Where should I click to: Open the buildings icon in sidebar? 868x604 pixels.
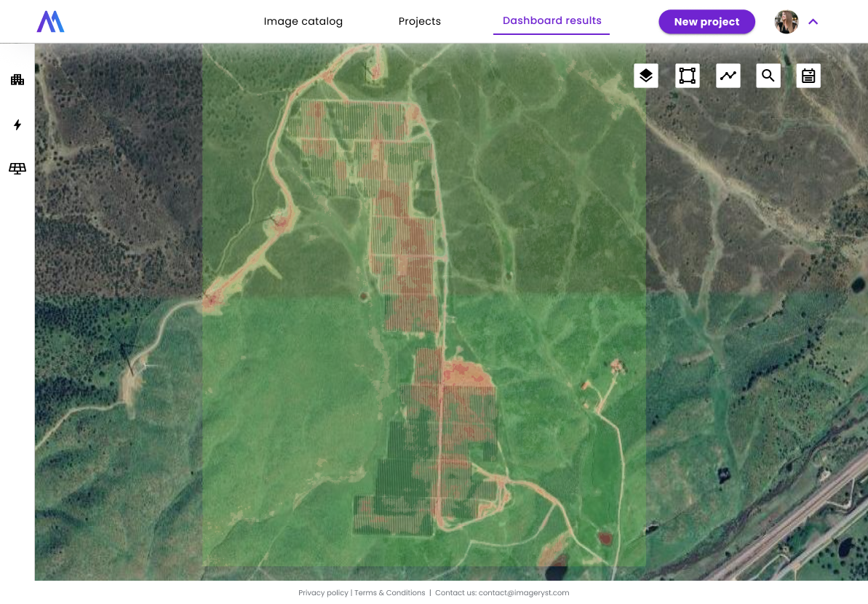pyautogui.click(x=17, y=80)
